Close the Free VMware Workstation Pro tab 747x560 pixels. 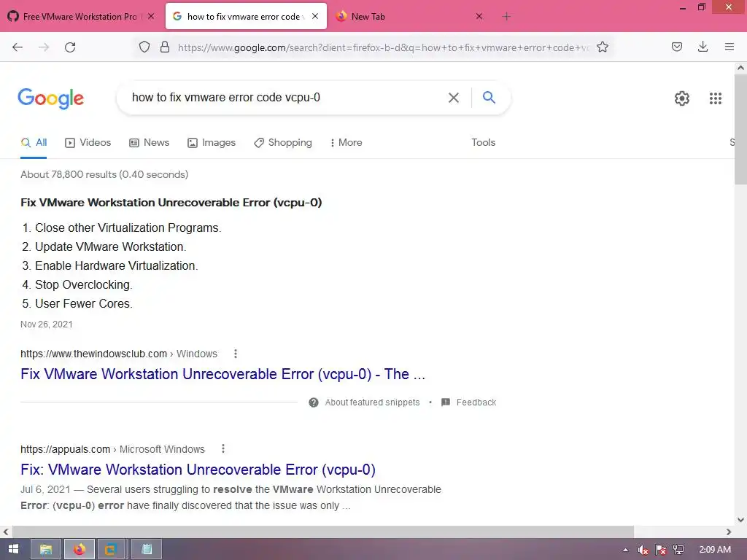pos(151,16)
